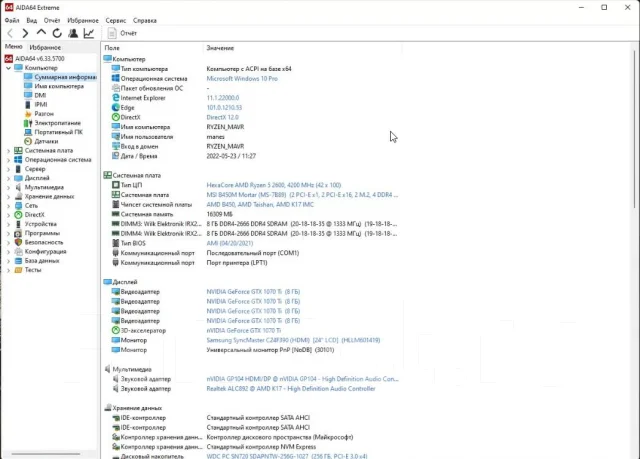Viewport: 640px width, 459px height.
Task: Open nVIDIA GP104 HDMI/DP audio link
Action: click(x=302, y=379)
